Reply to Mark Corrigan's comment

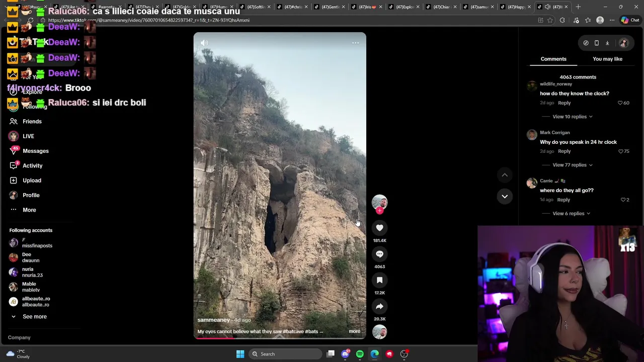(x=564, y=151)
